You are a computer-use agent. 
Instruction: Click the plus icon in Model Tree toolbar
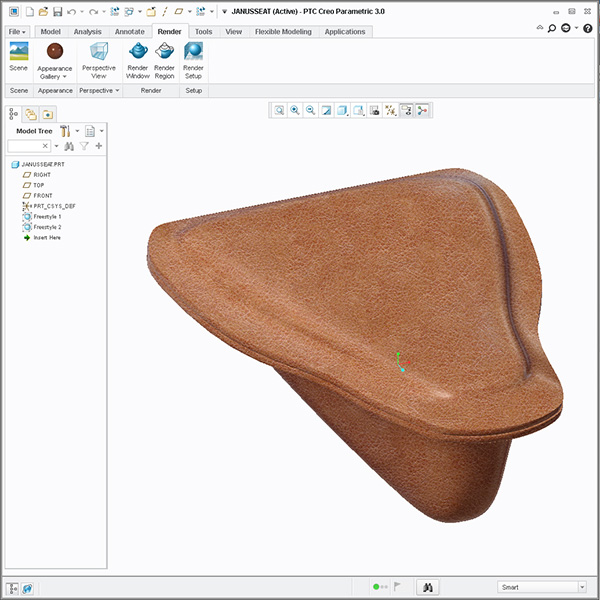(99, 146)
